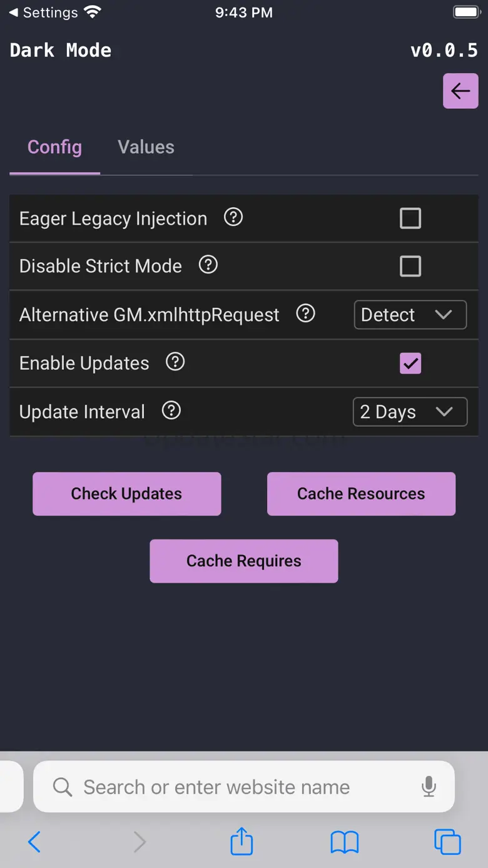Switch to the Values tab
Viewport: 488px width, 868px height.
pos(146,147)
